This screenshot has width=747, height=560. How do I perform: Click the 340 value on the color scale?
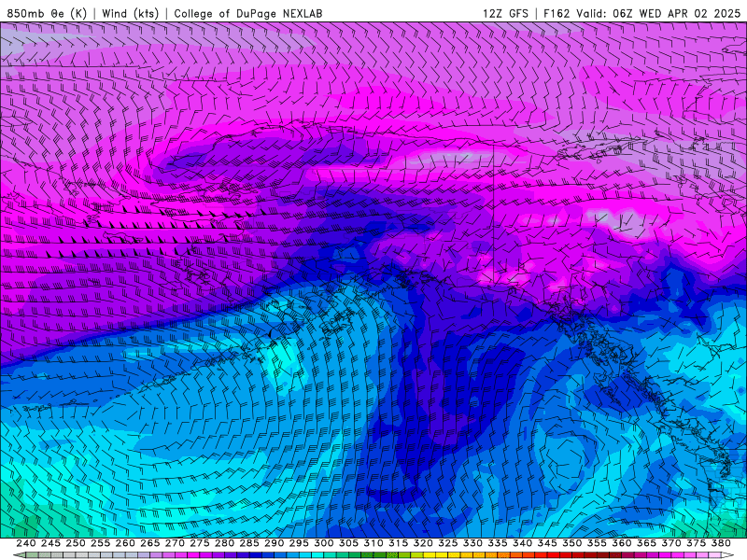[x=523, y=543]
